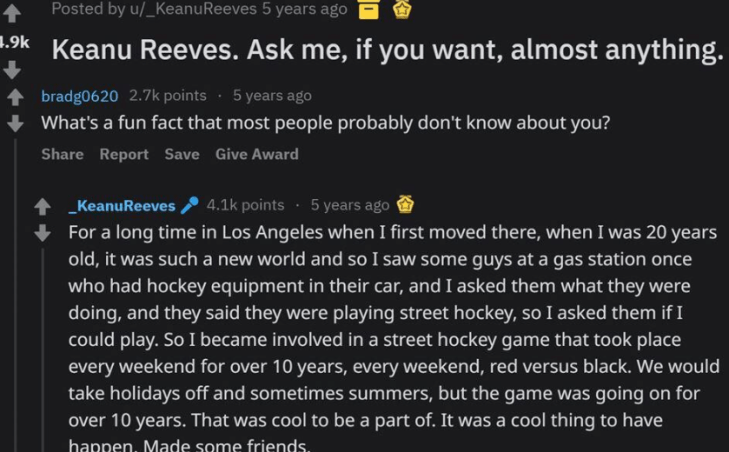The image size is (729, 452).
Task: Downvote the Keanu Reeves AMA post
Action: coord(12,71)
